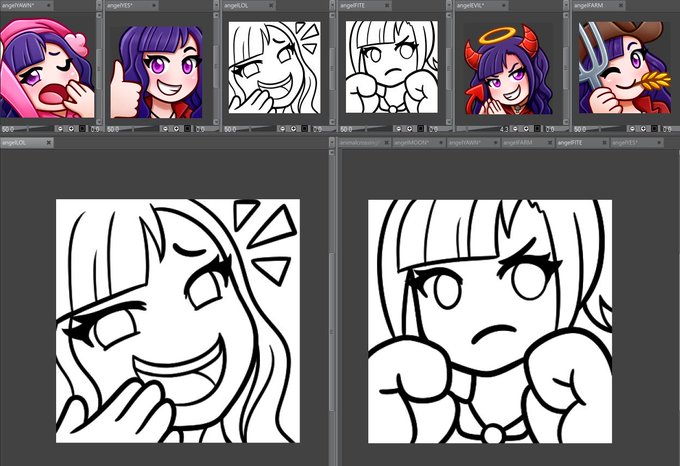Click the rotation angle field under angelYAWN

click(95, 129)
